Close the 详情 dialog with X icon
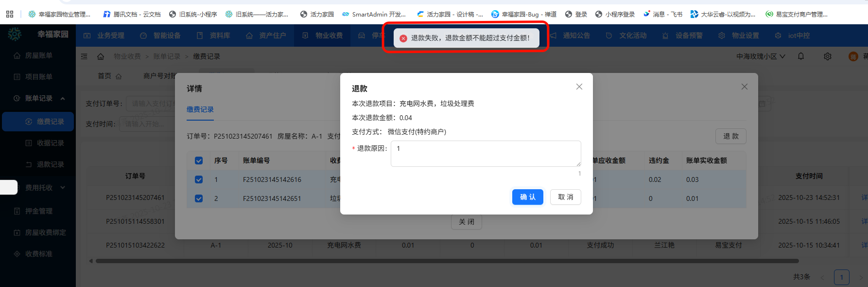 tap(744, 87)
